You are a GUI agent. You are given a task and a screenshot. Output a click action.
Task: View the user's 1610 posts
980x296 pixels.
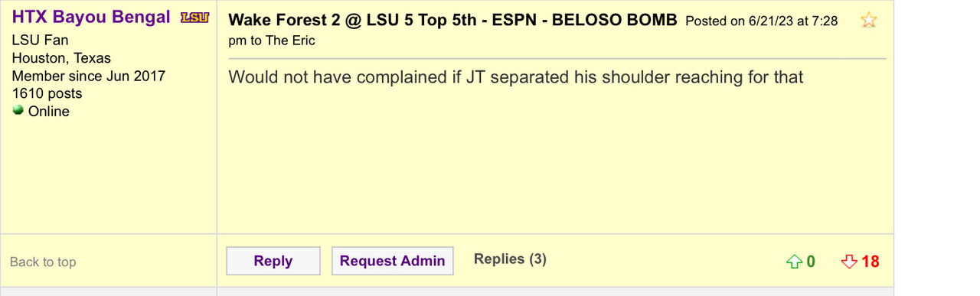pyautogui.click(x=47, y=93)
